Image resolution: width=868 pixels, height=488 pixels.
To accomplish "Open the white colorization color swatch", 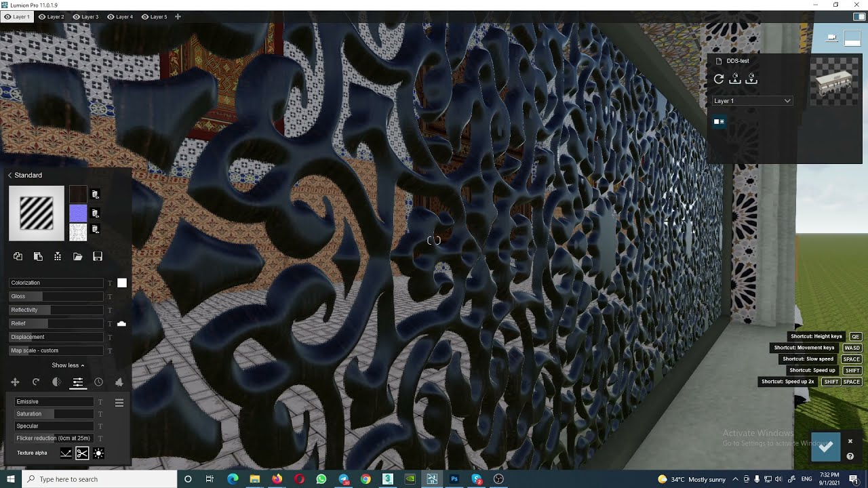I will coord(122,283).
